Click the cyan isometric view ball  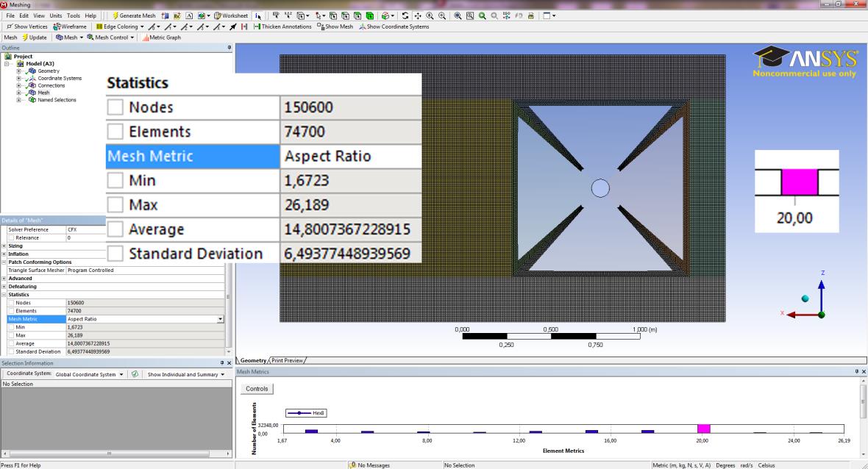pyautogui.click(x=805, y=298)
